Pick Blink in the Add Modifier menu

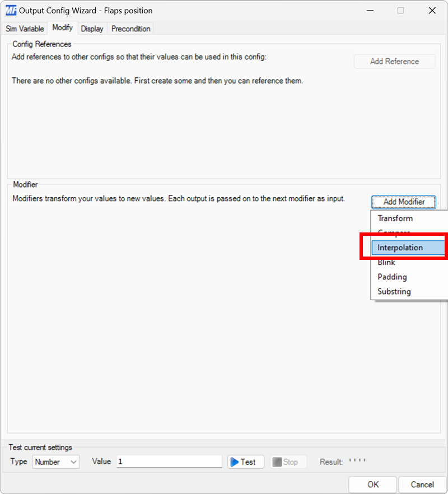point(386,262)
